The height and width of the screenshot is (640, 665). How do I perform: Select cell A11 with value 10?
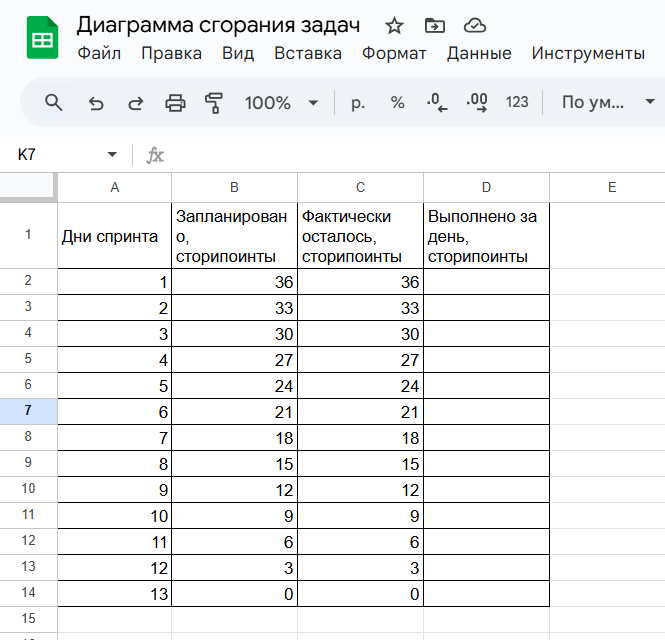point(115,516)
